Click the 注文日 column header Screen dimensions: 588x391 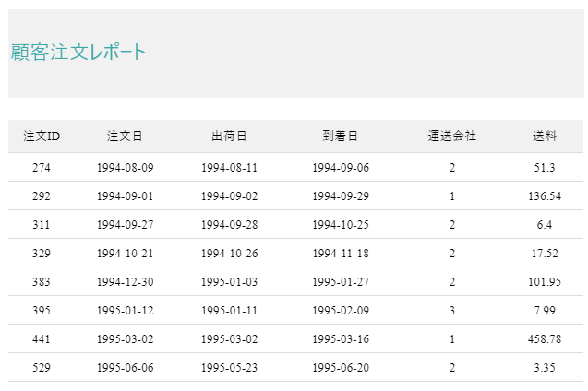click(x=125, y=136)
